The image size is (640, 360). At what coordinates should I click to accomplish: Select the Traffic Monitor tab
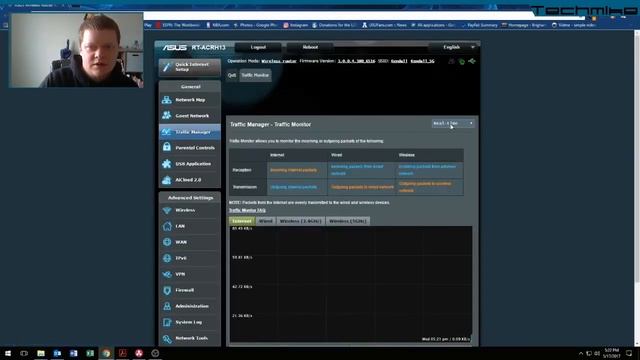click(x=255, y=75)
